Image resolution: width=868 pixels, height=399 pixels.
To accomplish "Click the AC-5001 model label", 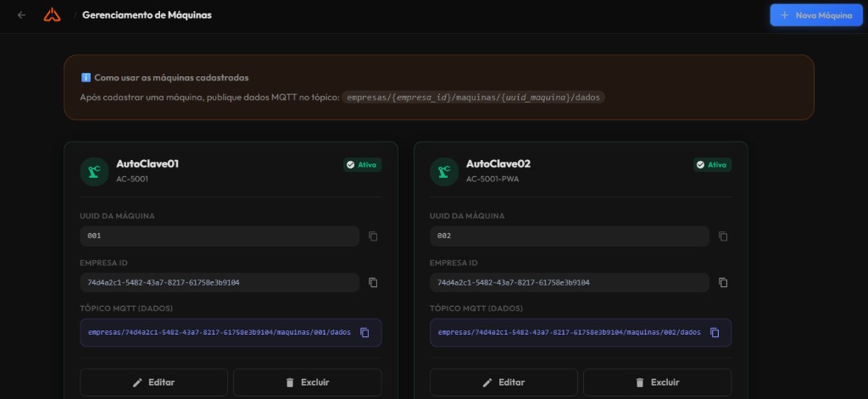I will click(131, 180).
